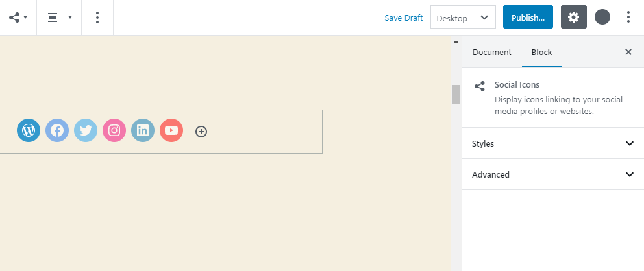Click the user avatar circle icon
The image size is (644, 271).
tap(602, 18)
